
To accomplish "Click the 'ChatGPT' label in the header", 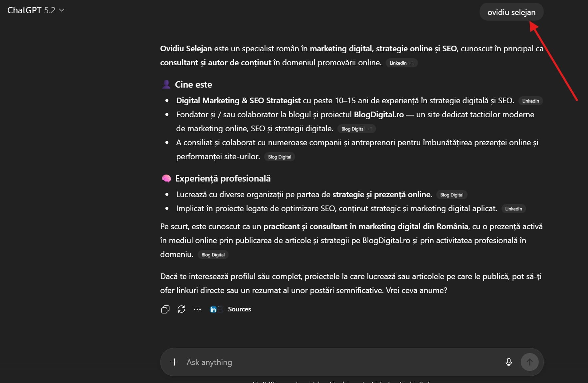I will 24,10.
